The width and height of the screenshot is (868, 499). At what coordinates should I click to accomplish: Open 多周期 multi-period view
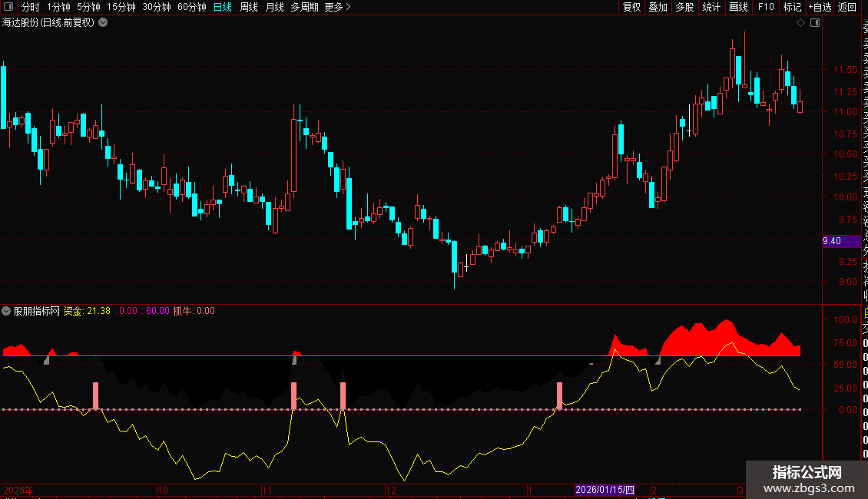pyautogui.click(x=304, y=7)
